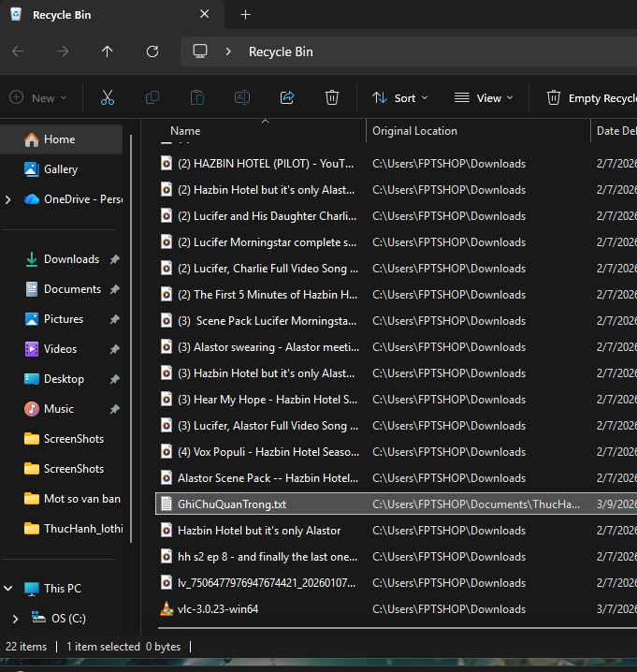
Task: Go forward with the right arrow
Action: (63, 51)
